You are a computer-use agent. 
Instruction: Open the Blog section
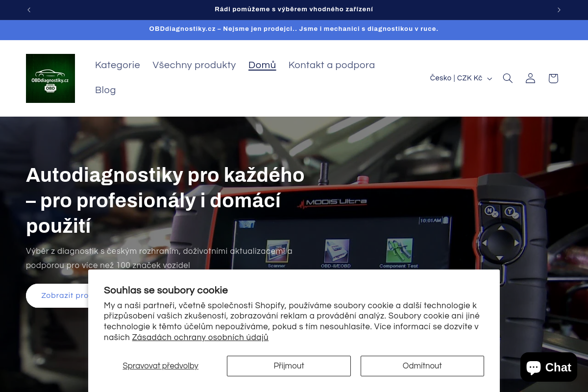[105, 90]
